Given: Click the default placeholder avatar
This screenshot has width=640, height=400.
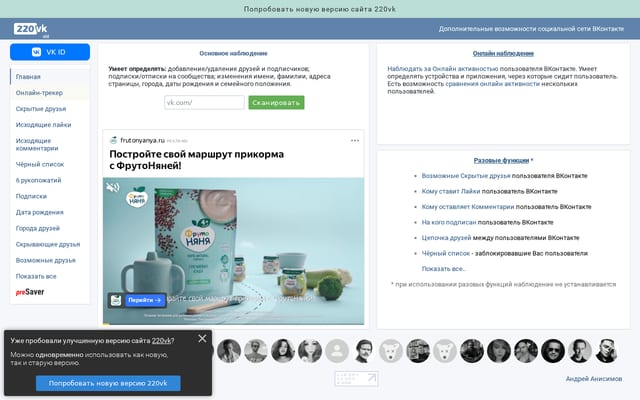Looking at the screenshot, I should (x=337, y=351).
